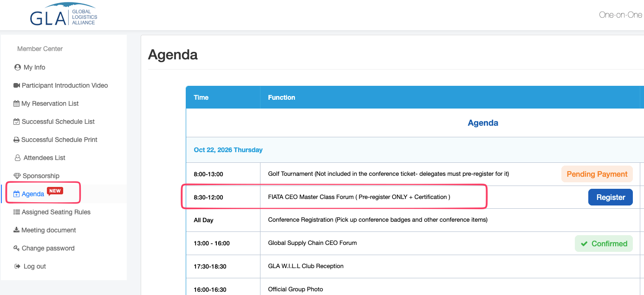Click the video camera icon beside Participant Introduction Video
644x295 pixels.
[17, 85]
